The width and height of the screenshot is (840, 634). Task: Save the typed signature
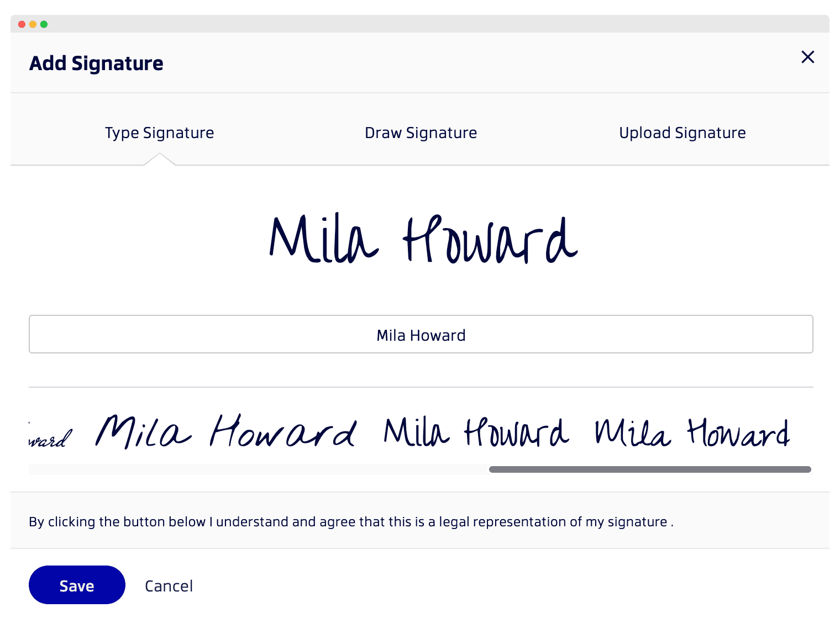tap(77, 585)
